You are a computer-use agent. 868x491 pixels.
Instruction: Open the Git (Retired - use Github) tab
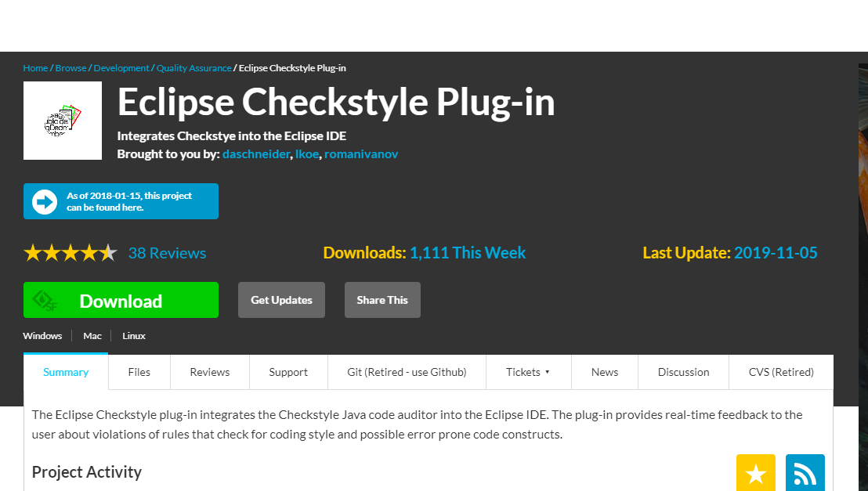pos(407,372)
